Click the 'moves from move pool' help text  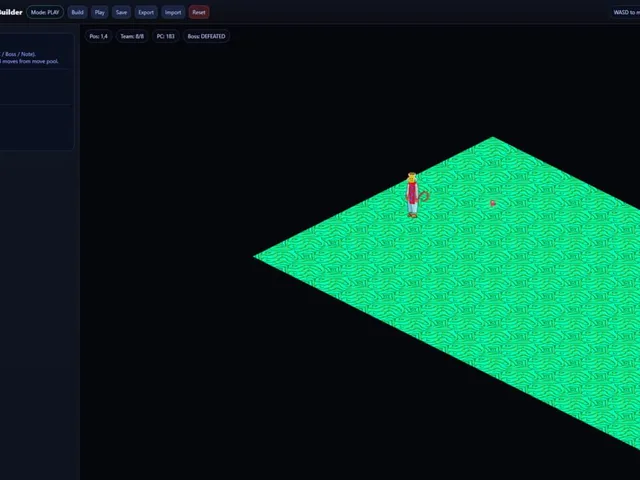30,61
